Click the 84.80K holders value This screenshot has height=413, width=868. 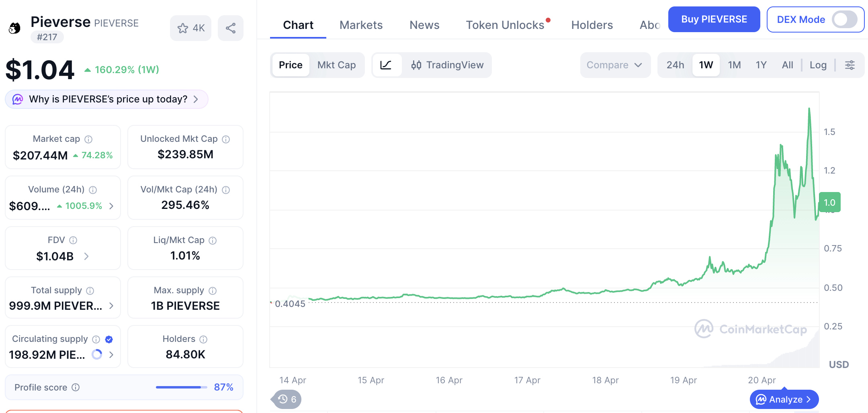(x=185, y=354)
